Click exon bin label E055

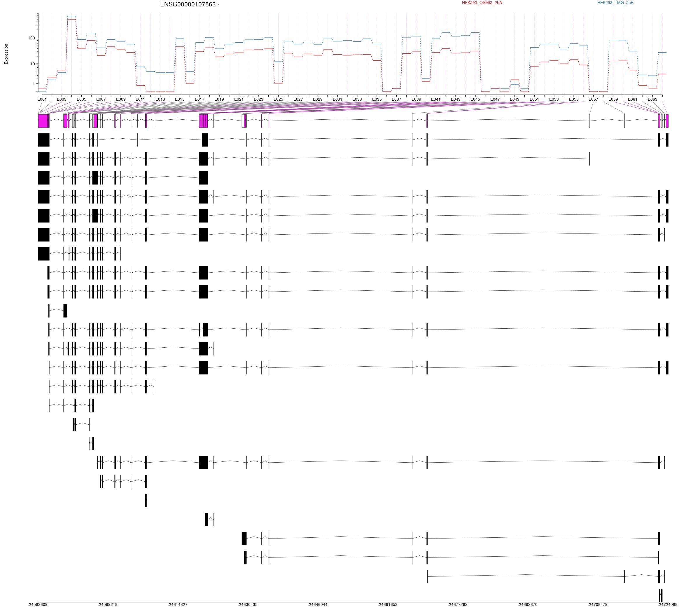point(574,100)
